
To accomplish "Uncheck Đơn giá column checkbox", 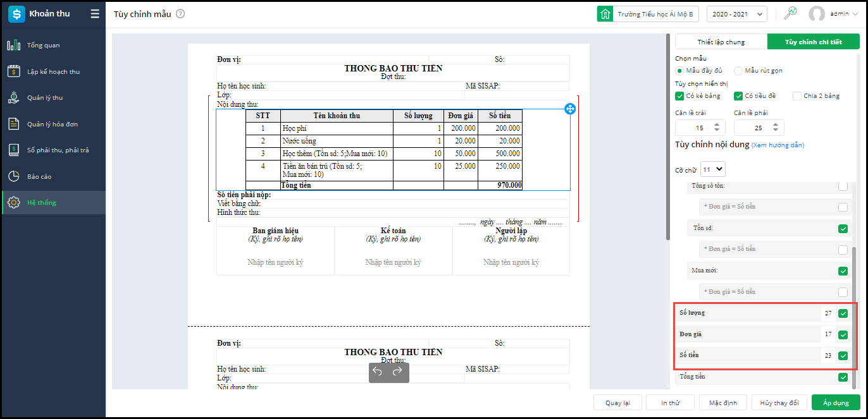I will pos(843,335).
